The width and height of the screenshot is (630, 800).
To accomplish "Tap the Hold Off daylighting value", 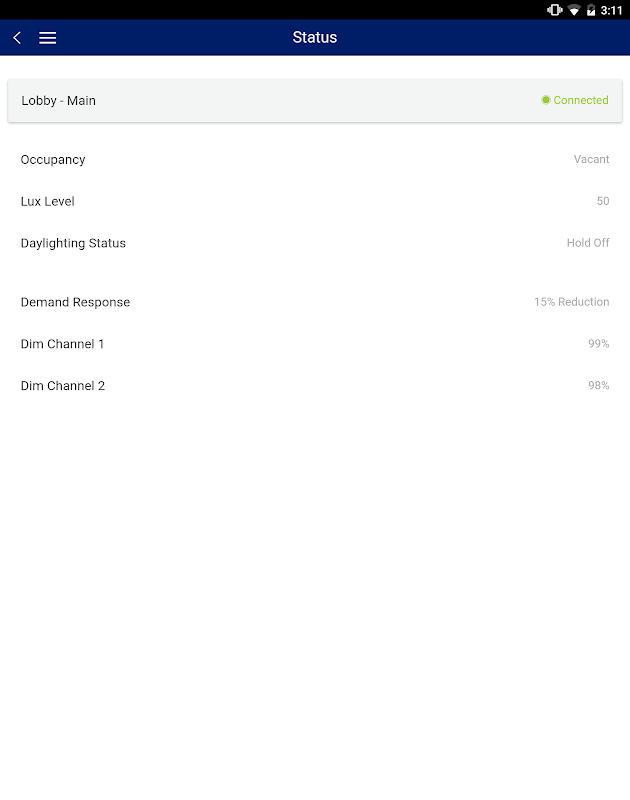I will (588, 243).
